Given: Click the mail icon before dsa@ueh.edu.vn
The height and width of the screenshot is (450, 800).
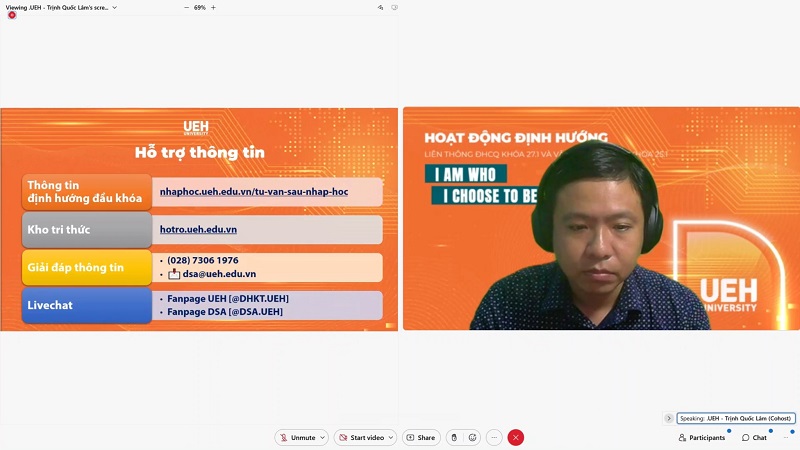Looking at the screenshot, I should tap(174, 274).
